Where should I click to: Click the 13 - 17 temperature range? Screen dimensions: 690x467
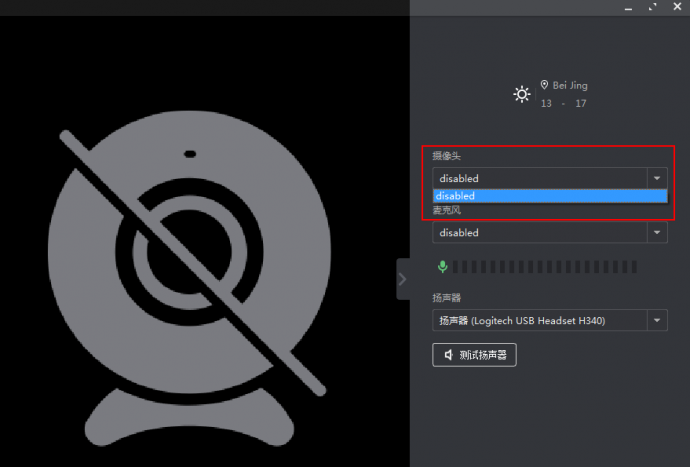click(x=563, y=103)
